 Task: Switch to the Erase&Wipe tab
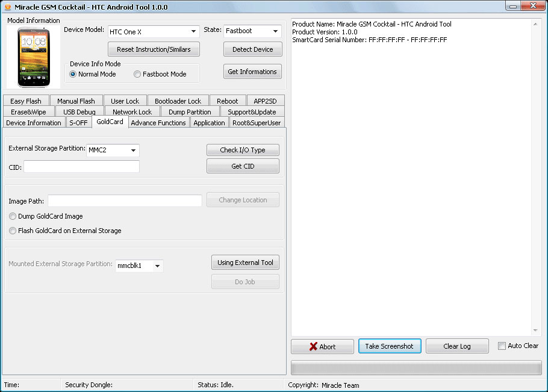point(29,112)
